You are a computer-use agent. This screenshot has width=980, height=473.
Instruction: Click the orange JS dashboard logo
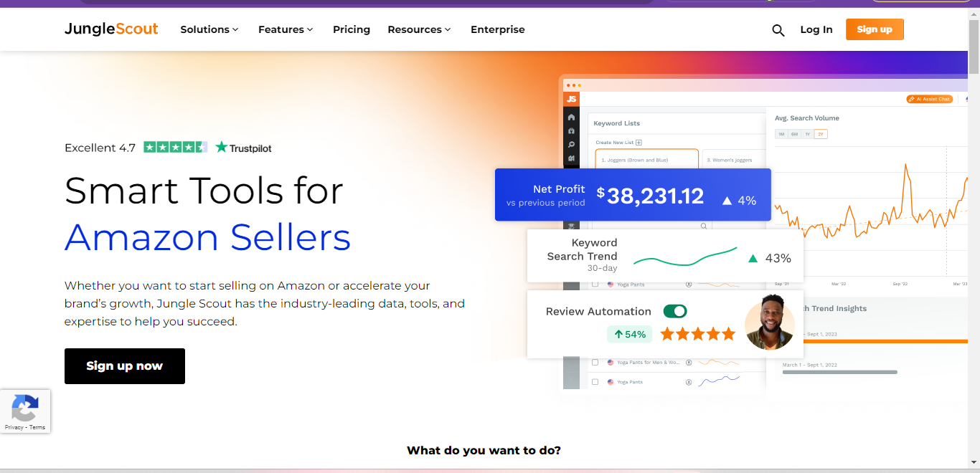(x=571, y=99)
